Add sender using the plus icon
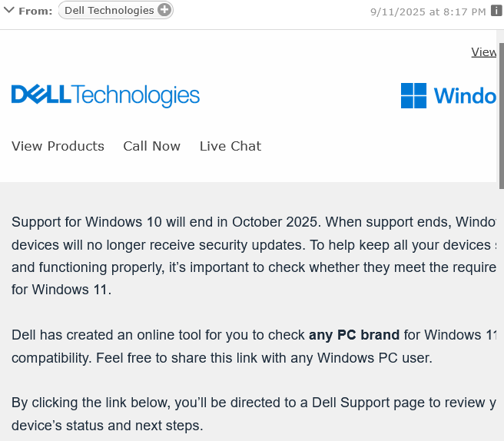This screenshot has height=441, width=504. (164, 10)
